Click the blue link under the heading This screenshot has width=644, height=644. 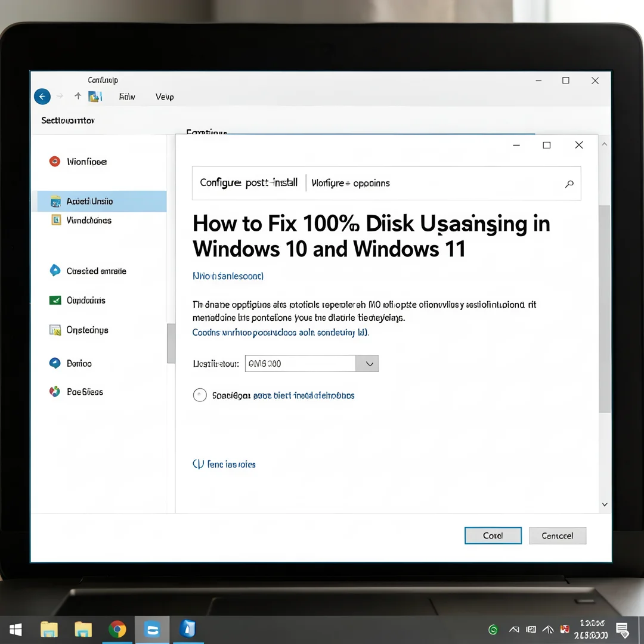(228, 276)
